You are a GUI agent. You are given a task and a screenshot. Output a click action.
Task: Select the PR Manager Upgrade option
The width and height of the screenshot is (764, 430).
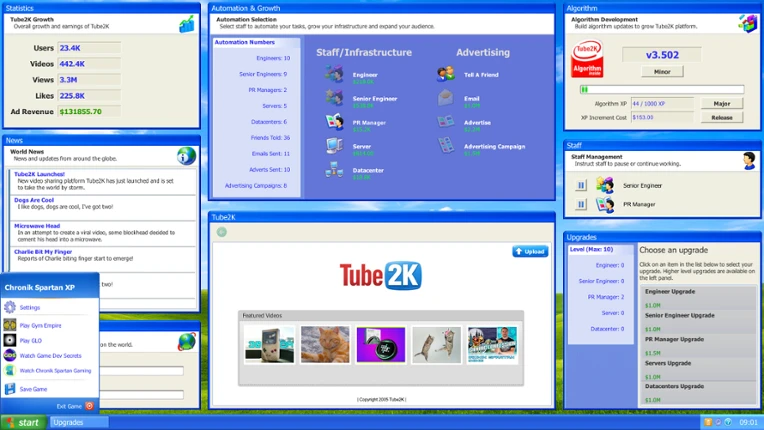[x=698, y=346]
